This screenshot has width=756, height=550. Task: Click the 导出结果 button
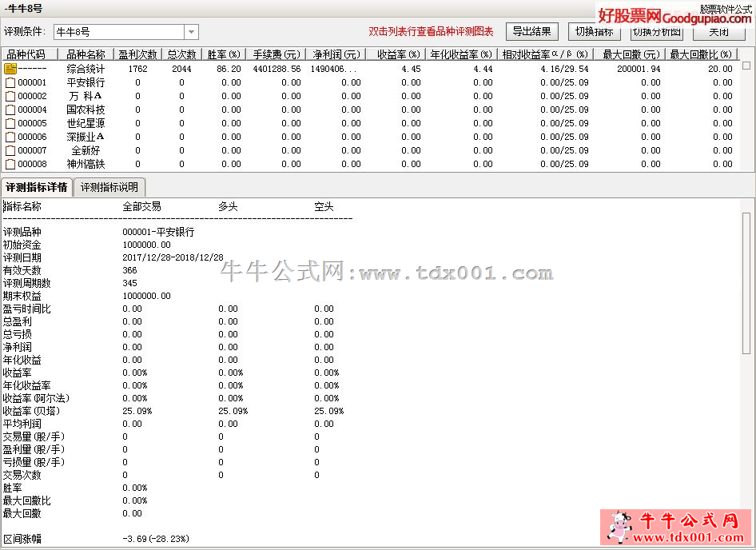(x=531, y=32)
